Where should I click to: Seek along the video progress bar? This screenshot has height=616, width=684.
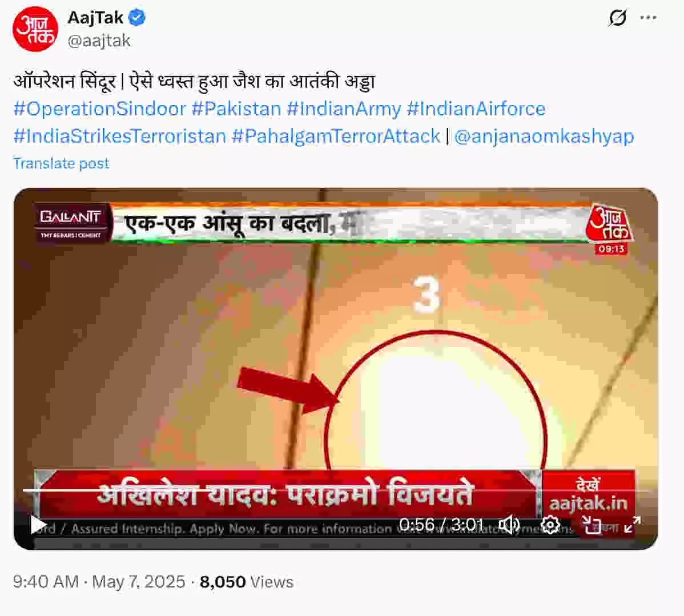point(336,490)
